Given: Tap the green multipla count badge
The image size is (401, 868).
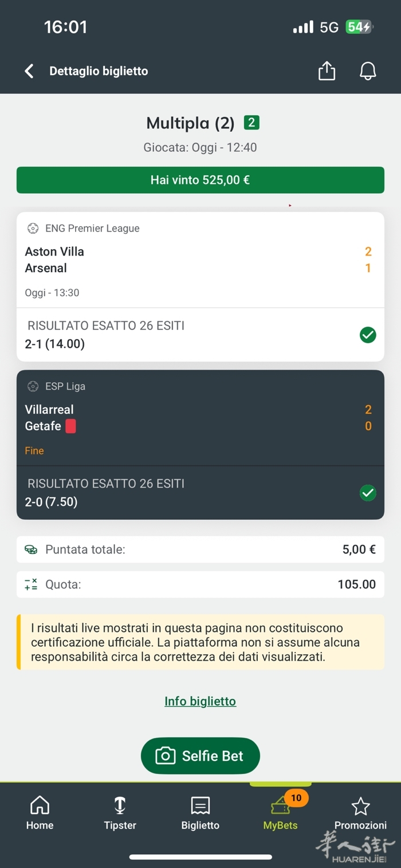Looking at the screenshot, I should (251, 123).
